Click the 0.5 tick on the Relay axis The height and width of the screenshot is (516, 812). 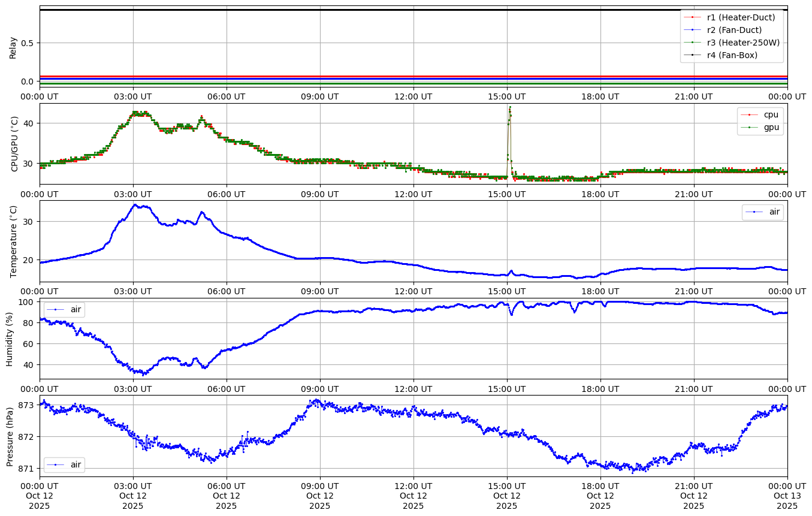pyautogui.click(x=26, y=43)
